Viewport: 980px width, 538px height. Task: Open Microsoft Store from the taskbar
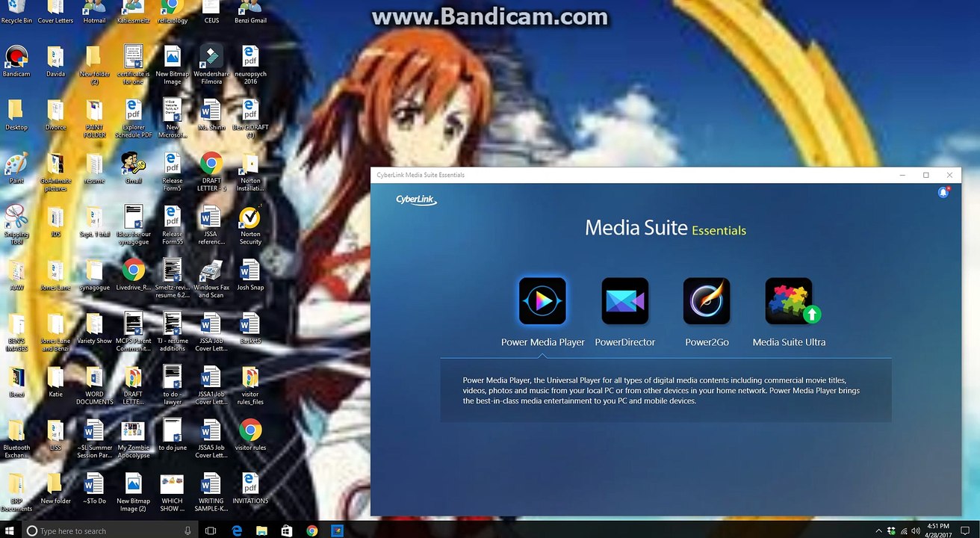(x=286, y=531)
